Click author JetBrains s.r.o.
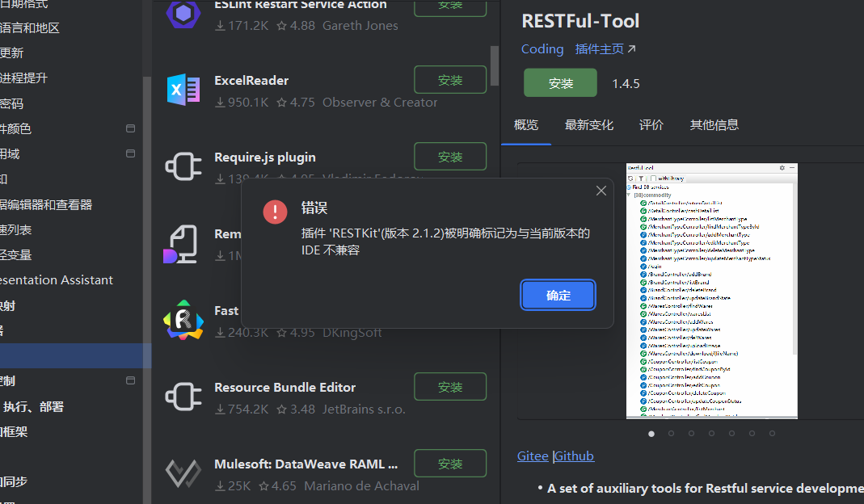 click(364, 409)
